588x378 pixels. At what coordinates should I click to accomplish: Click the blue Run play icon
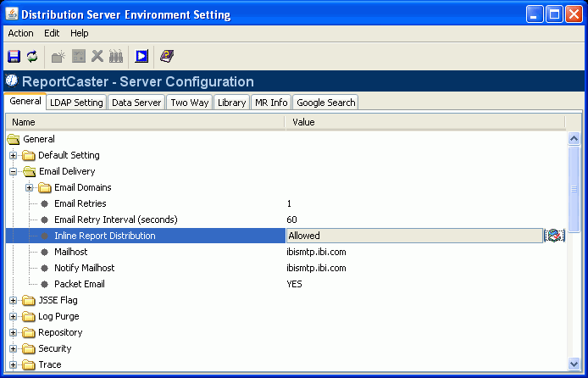(x=141, y=57)
